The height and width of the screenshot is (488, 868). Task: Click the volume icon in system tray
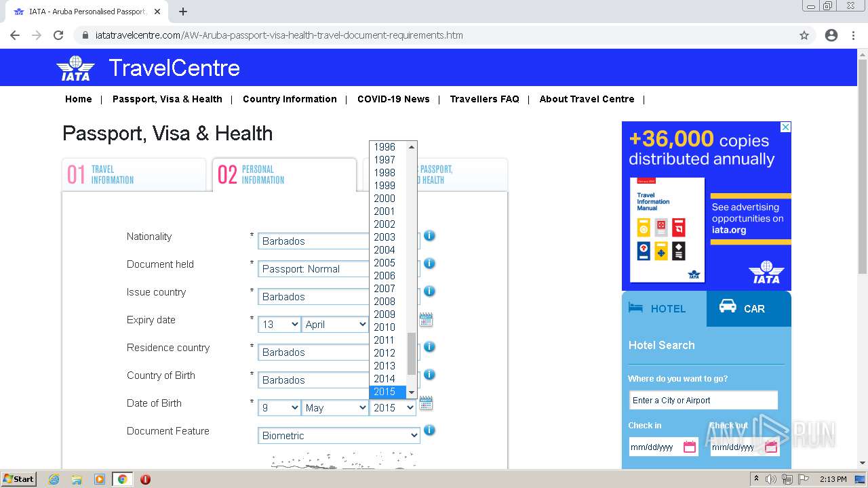[x=771, y=479]
